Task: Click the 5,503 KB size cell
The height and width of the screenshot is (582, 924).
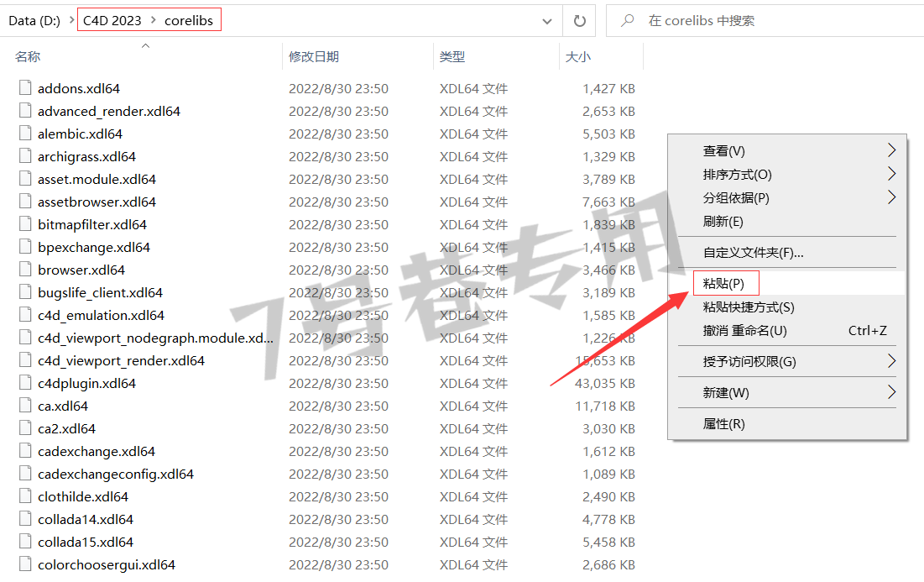Action: coord(608,134)
